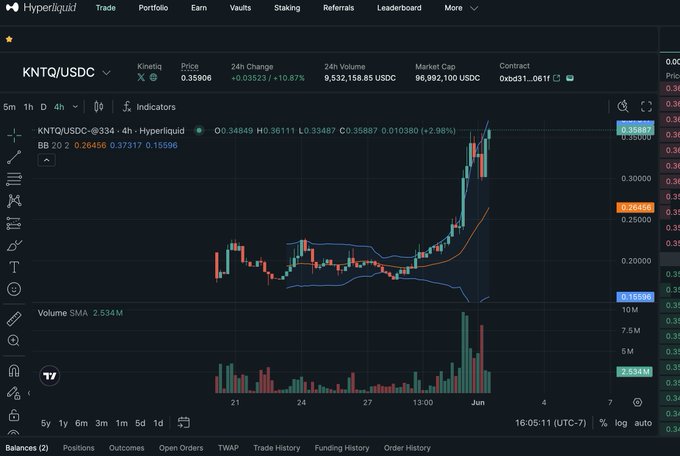Image resolution: width=680 pixels, height=456 pixels.
Task: Open the Referrals page
Action: coord(339,8)
